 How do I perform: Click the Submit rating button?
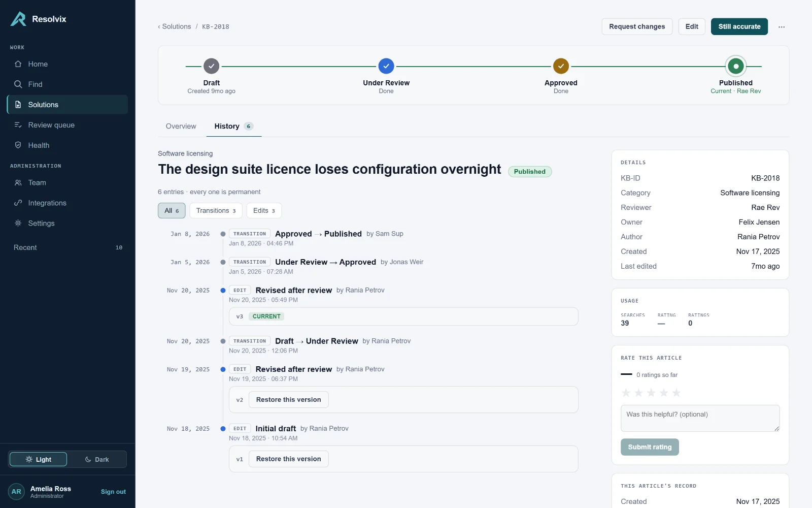coord(650,447)
